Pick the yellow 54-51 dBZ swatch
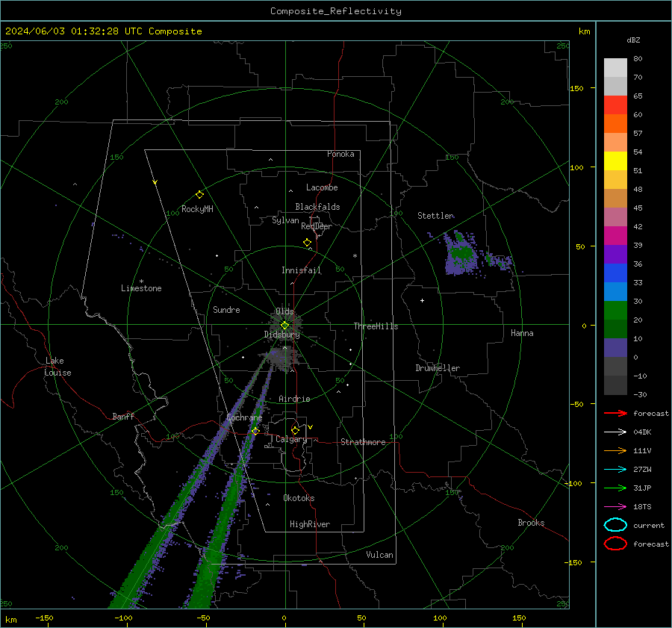The image size is (672, 628). pyautogui.click(x=615, y=161)
